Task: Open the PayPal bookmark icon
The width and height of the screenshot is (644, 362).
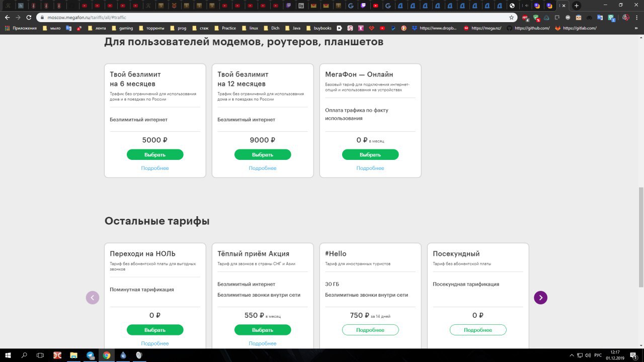Action: point(393,28)
